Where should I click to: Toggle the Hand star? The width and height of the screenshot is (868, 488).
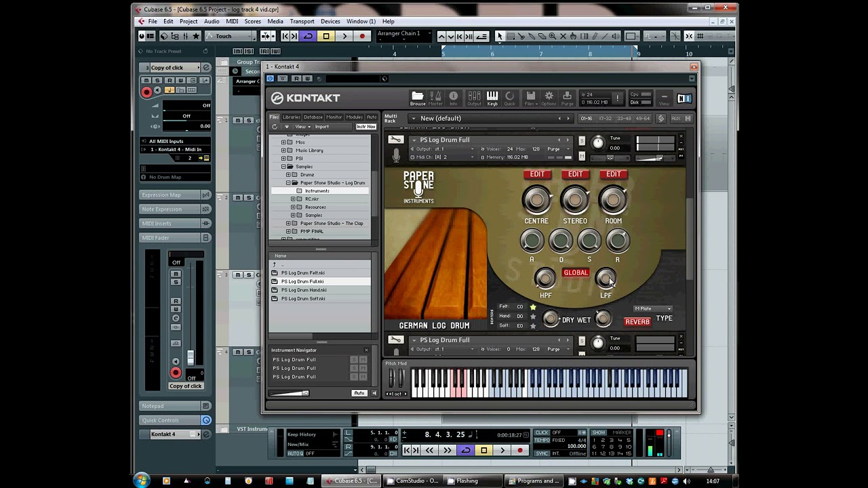533,317
